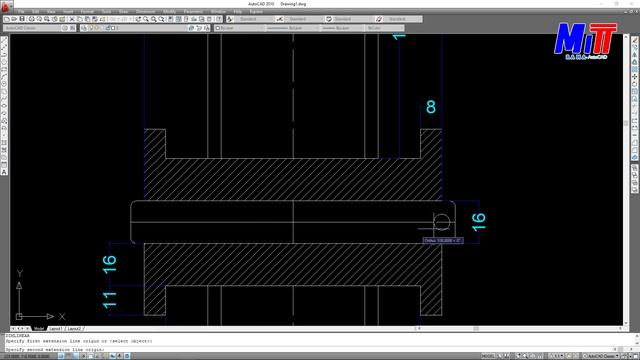Viewport: 640px width, 360px height.
Task: Click the Table Style icon
Action: point(329,19)
